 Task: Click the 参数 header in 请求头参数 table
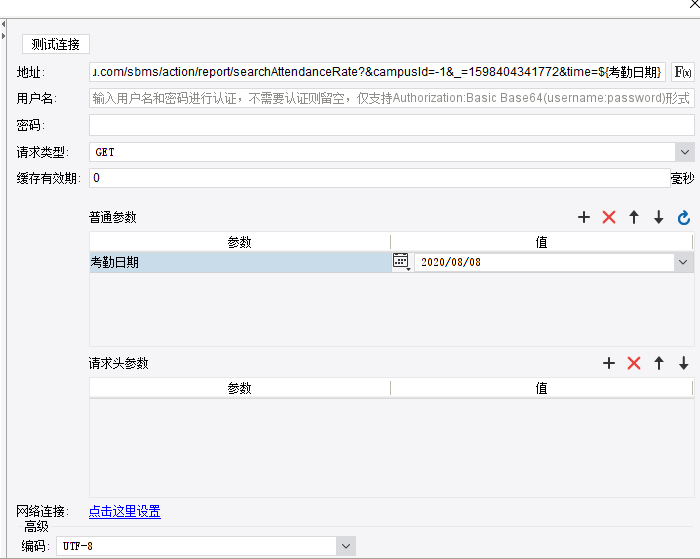pyautogui.click(x=240, y=388)
